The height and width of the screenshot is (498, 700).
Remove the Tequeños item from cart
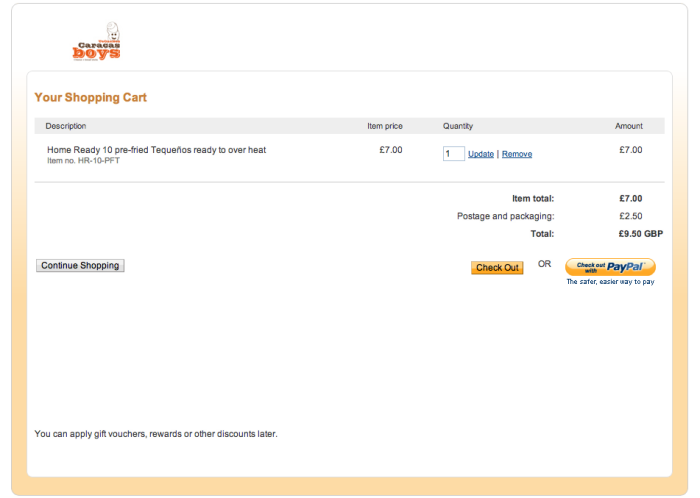[x=517, y=154]
